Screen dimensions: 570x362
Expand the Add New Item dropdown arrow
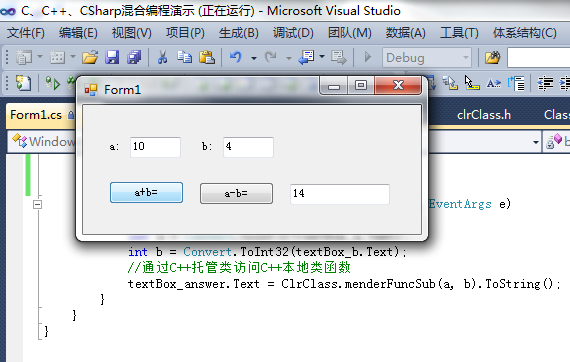73,57
